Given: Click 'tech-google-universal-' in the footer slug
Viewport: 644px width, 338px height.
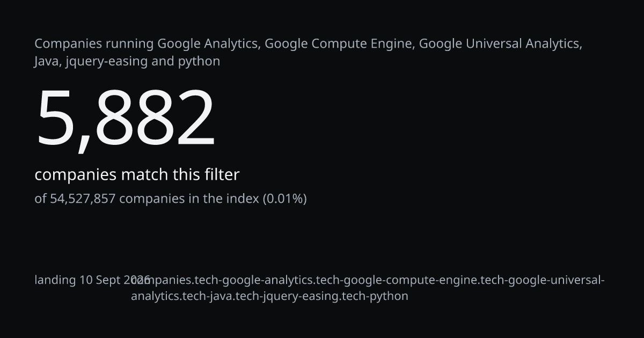Looking at the screenshot, I should coord(542,280).
